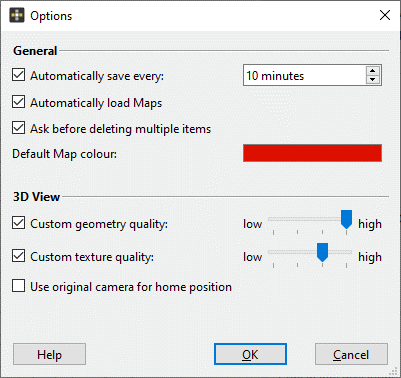Click the texture quality slider handle
The height and width of the screenshot is (378, 401).
point(322,252)
